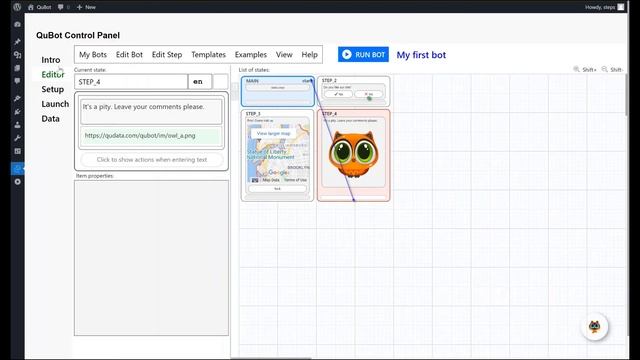This screenshot has height=360, width=640.
Task: Open the Settings icon in sidebar
Action: [x=17, y=151]
